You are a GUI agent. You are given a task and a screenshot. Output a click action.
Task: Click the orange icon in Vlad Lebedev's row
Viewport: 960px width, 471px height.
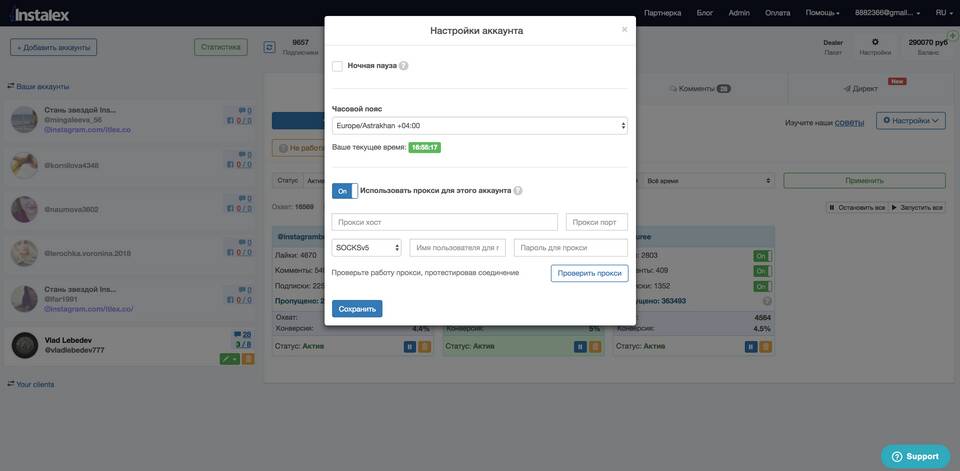point(248,358)
